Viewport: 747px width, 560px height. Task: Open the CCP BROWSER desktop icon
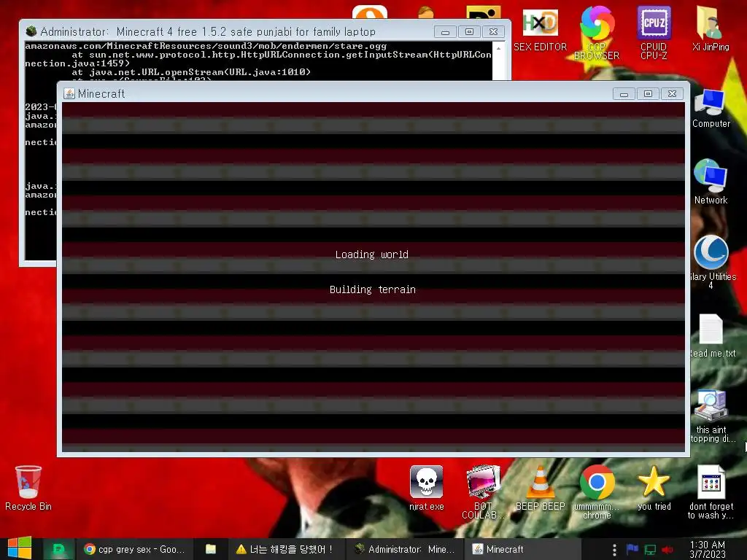point(597,34)
